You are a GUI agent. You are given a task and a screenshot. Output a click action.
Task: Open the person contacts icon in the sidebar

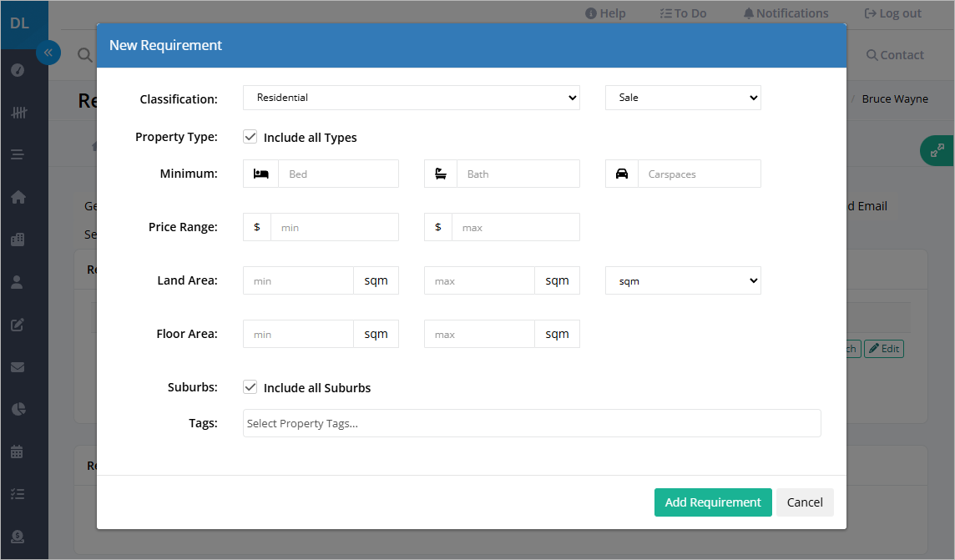tap(18, 282)
